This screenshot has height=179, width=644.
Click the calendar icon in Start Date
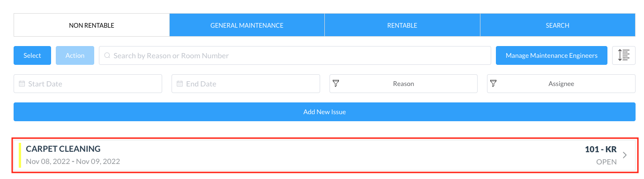click(x=22, y=84)
